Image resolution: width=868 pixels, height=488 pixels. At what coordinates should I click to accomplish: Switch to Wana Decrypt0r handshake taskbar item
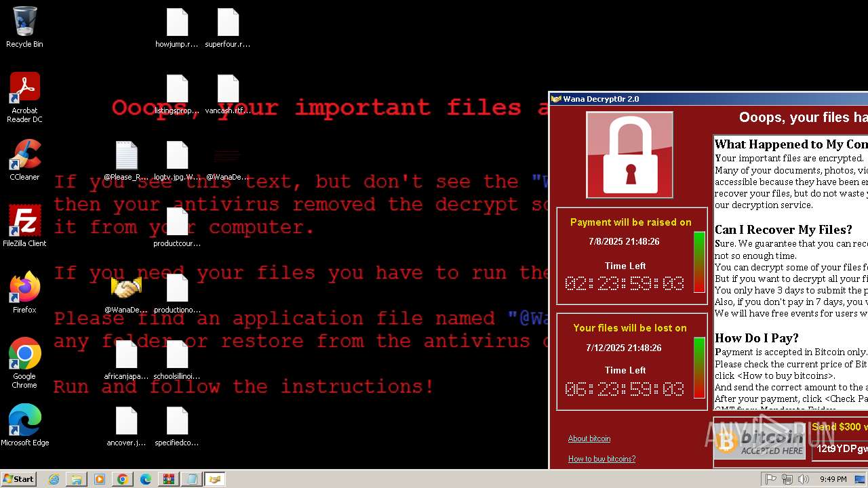pyautogui.click(x=215, y=479)
